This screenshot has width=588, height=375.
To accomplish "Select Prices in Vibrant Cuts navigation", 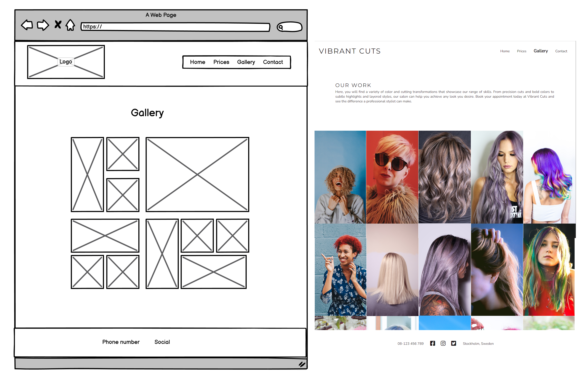I will tap(521, 51).
